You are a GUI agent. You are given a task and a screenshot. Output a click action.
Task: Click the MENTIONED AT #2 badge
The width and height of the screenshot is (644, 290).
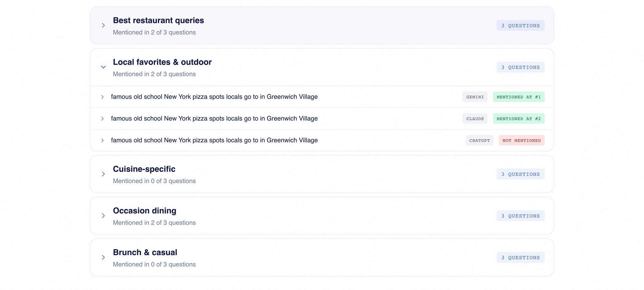(519, 119)
